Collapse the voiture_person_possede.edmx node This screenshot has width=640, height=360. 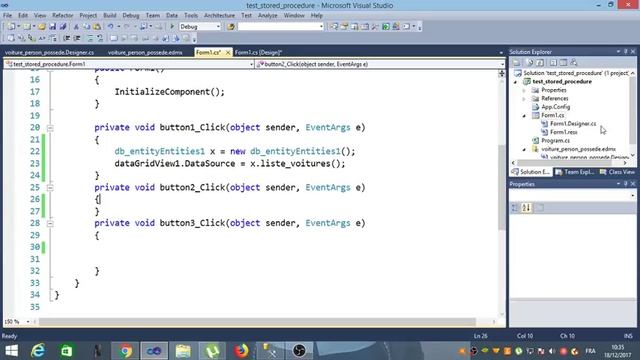(524, 150)
